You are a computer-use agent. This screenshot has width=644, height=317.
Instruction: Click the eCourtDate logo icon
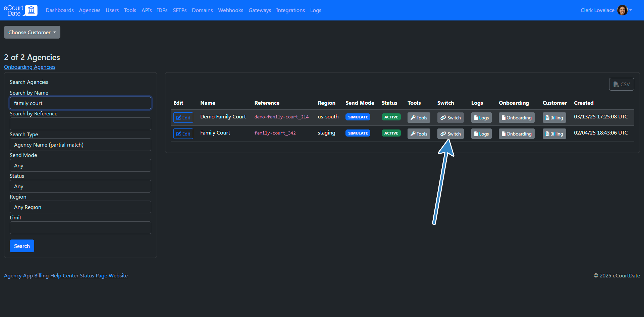pos(20,10)
